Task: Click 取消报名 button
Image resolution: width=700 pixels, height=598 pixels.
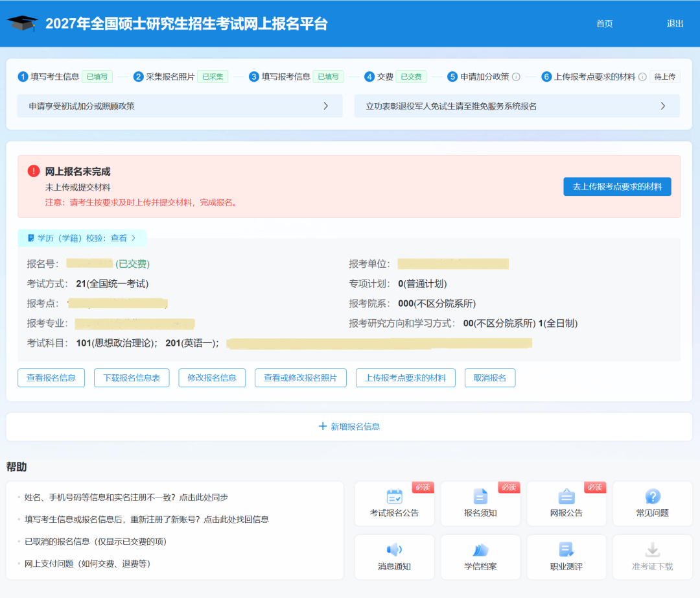Action: (x=490, y=378)
